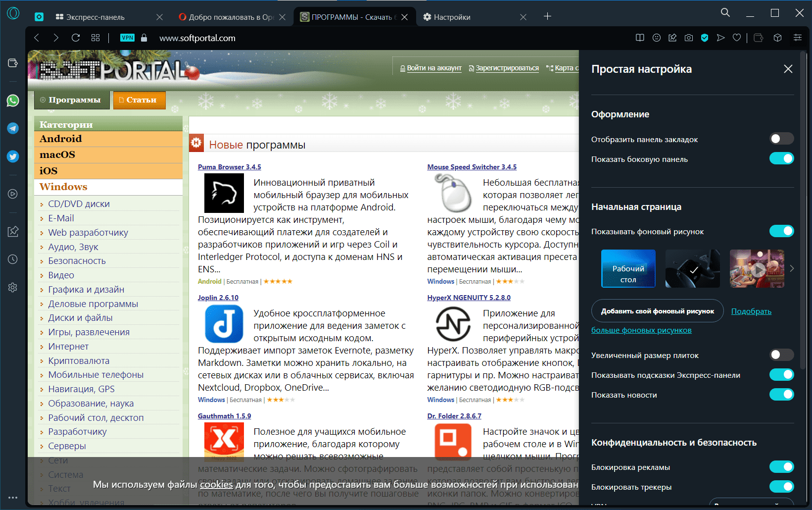
Task: Go forward with the forward arrow
Action: pos(55,38)
